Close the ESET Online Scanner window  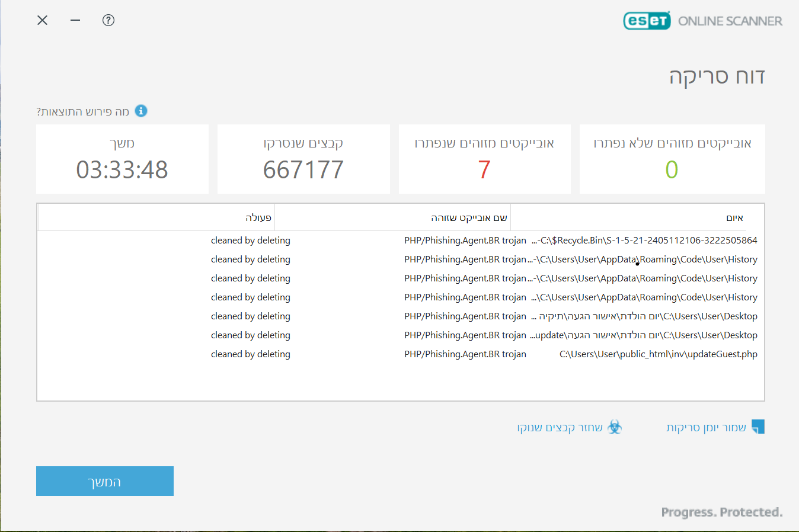tap(42, 20)
